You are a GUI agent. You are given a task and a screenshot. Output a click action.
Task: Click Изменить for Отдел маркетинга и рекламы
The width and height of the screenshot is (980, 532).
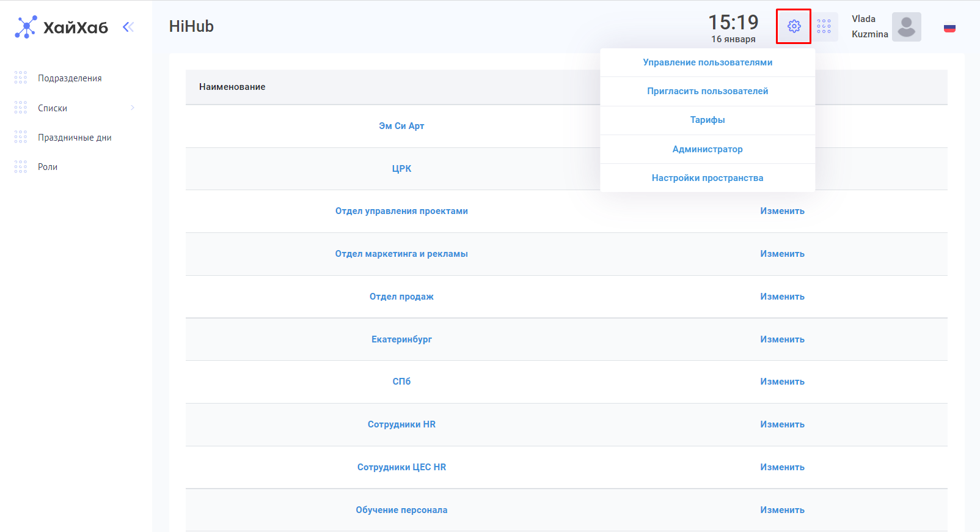(782, 254)
